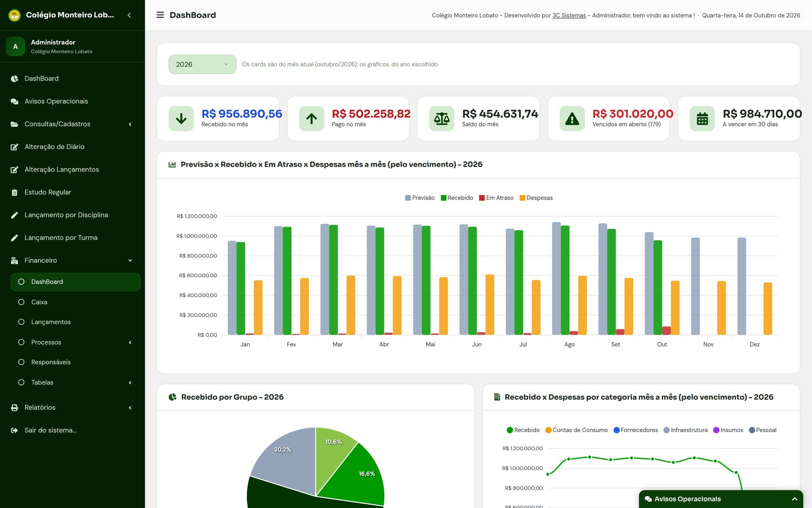Image resolution: width=812 pixels, height=508 pixels.
Task: Toggle Despesas series in bar chart legend
Action: [x=536, y=198]
